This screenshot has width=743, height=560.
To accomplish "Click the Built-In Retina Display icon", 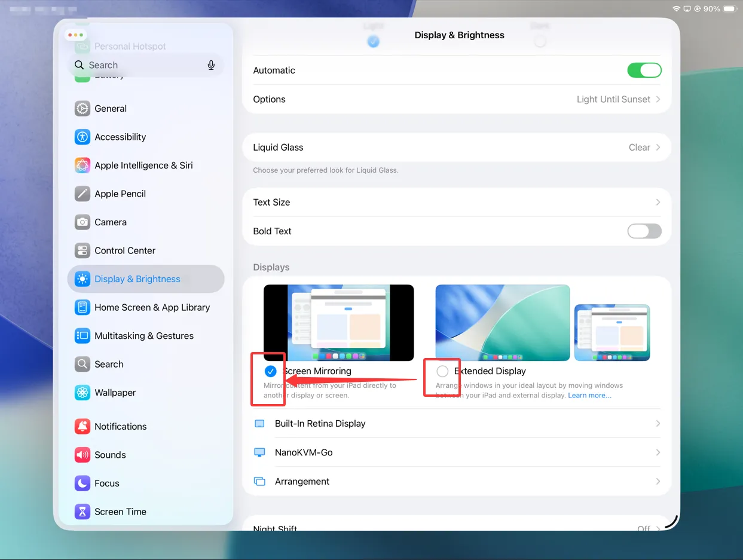I will (x=259, y=423).
